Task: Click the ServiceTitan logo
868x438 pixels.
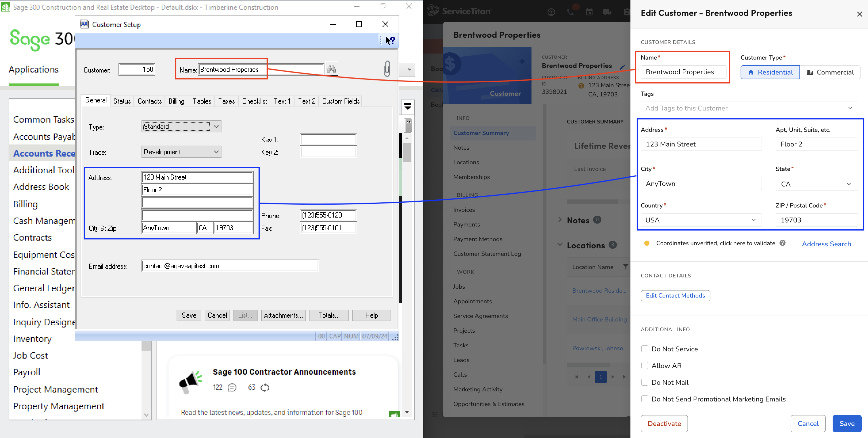Action: click(x=459, y=11)
